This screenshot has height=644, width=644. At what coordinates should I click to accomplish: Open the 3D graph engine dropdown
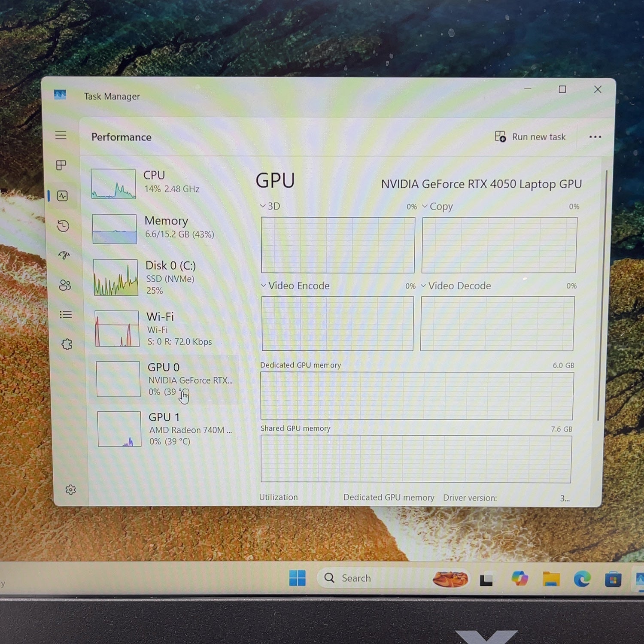[x=270, y=206]
